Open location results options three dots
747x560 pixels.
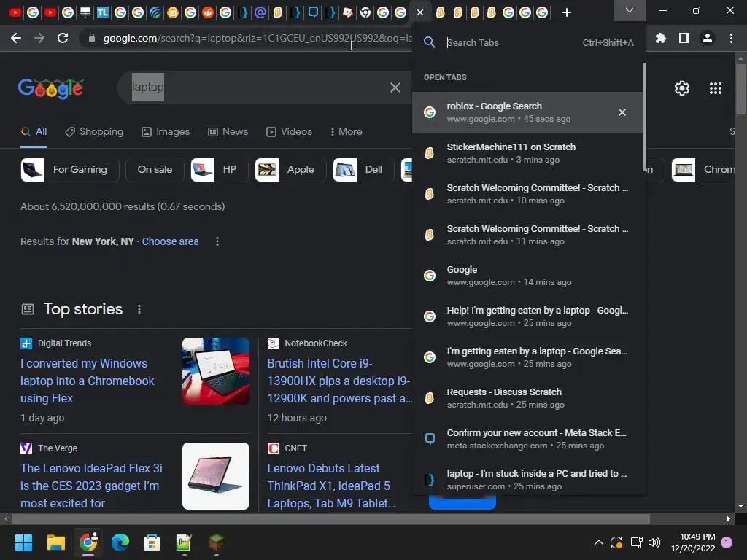pyautogui.click(x=217, y=241)
